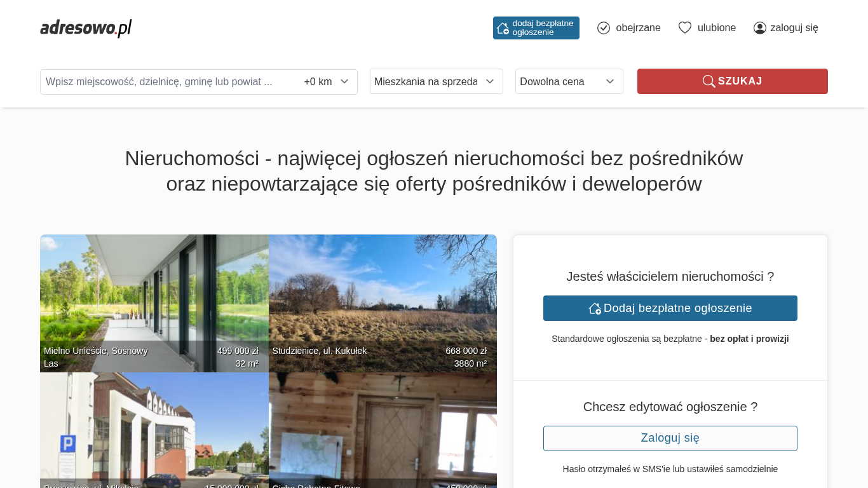
Task: Click the house icon in Dodaj bezpłatne ogłoszenie
Action: point(595,308)
